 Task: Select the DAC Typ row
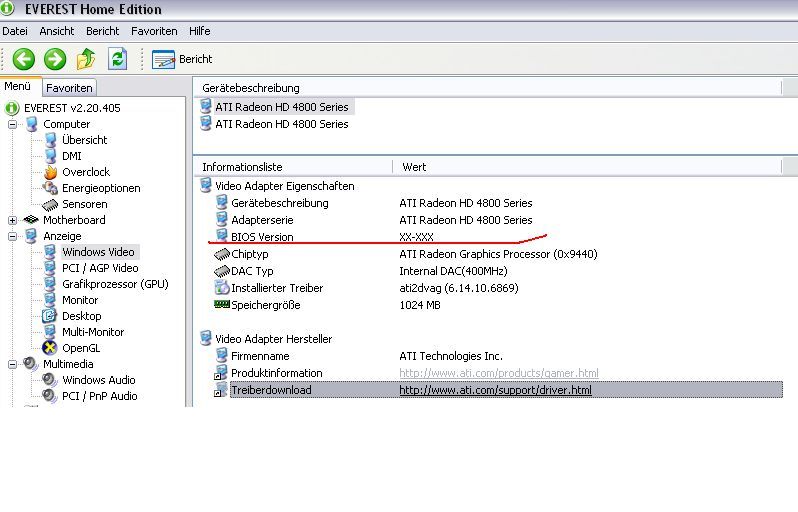tap(252, 271)
